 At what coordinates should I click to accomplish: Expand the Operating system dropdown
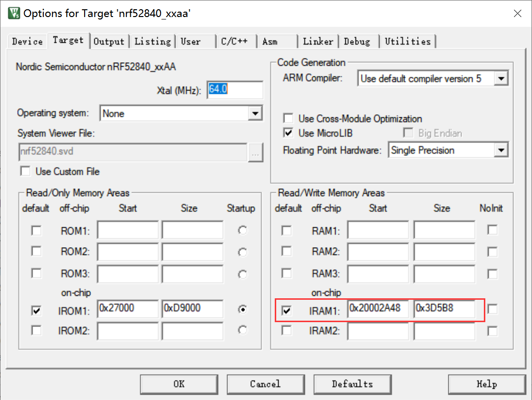255,113
